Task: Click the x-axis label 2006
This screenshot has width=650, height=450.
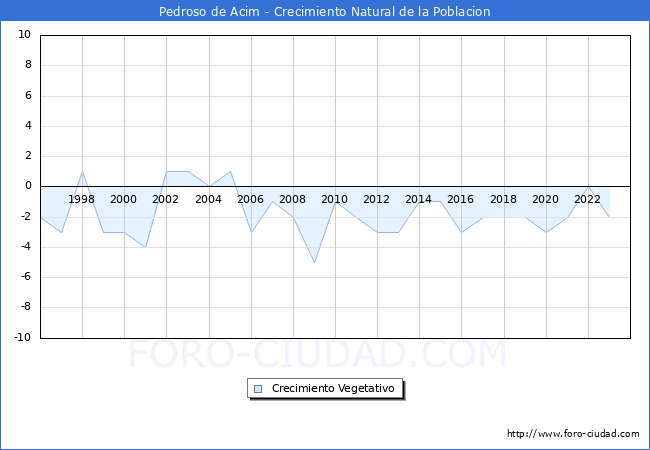Action: (250, 199)
